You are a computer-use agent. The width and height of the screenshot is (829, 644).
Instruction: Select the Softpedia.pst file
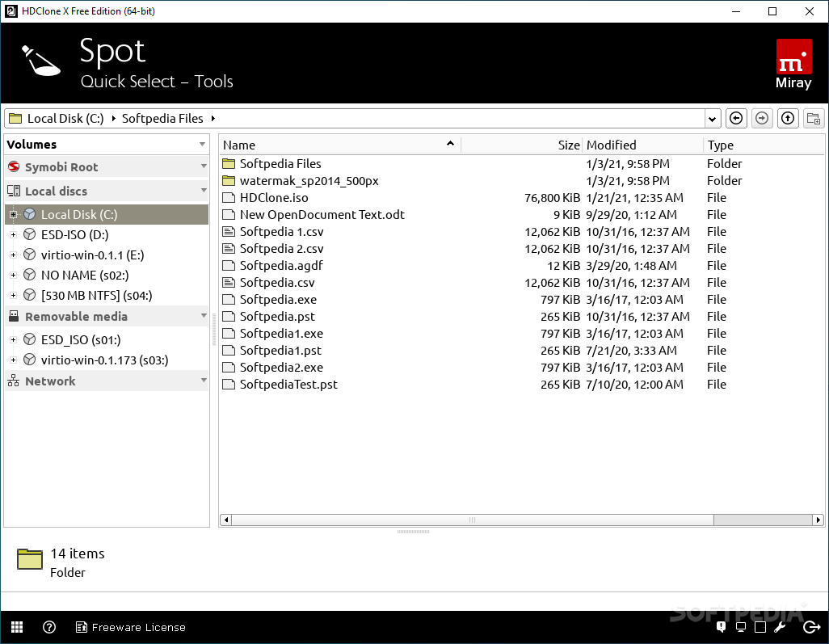click(x=277, y=316)
